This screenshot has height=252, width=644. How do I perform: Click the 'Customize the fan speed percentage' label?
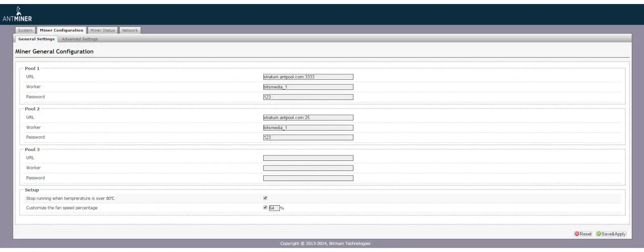pos(62,208)
